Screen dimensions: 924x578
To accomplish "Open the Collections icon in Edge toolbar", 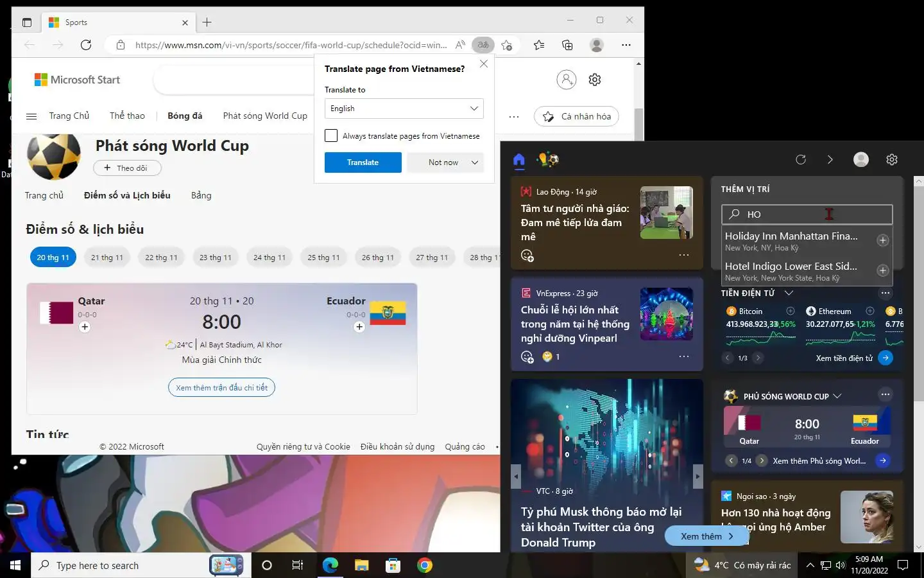I will [567, 45].
